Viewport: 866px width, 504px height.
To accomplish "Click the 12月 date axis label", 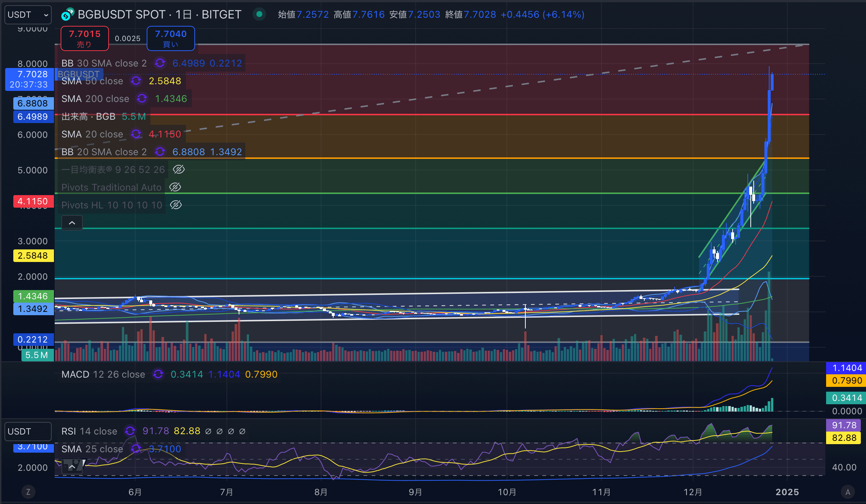I will (693, 492).
